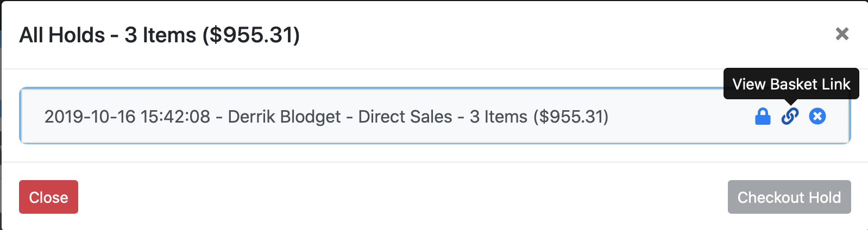868x230 pixels.
Task: Proceed with the grey Checkout Hold button
Action: click(x=789, y=197)
